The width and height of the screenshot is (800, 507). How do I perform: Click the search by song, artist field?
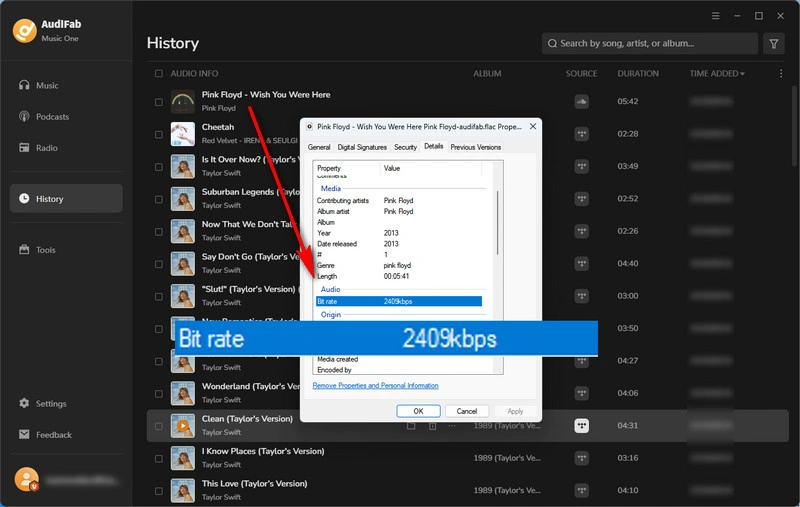tap(650, 43)
